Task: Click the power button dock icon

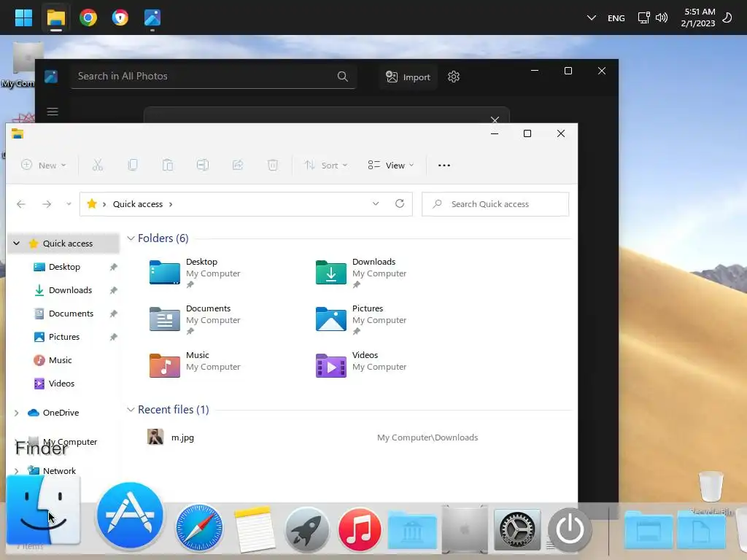Action: click(570, 529)
